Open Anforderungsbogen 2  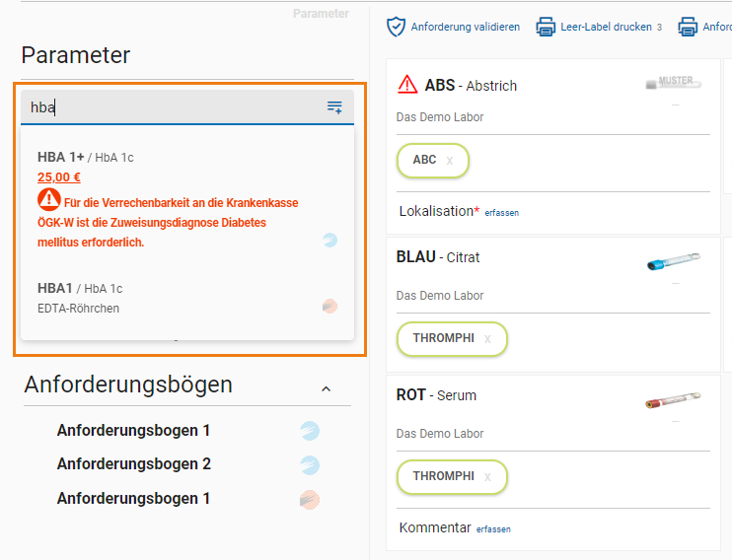134,463
